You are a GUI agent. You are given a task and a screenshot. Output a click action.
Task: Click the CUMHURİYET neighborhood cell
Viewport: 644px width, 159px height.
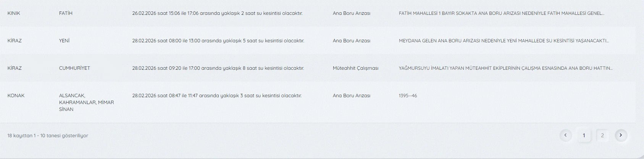click(74, 68)
